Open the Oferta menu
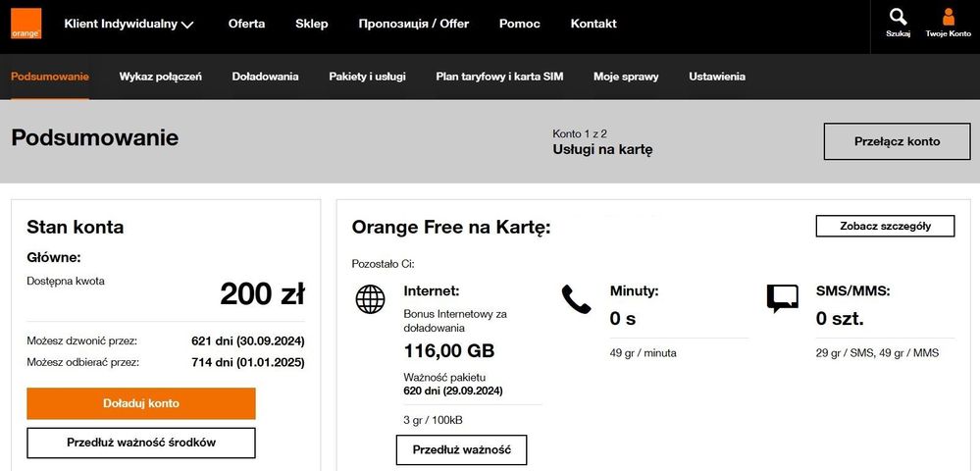Viewport: 980px width, 471px height. (x=246, y=24)
